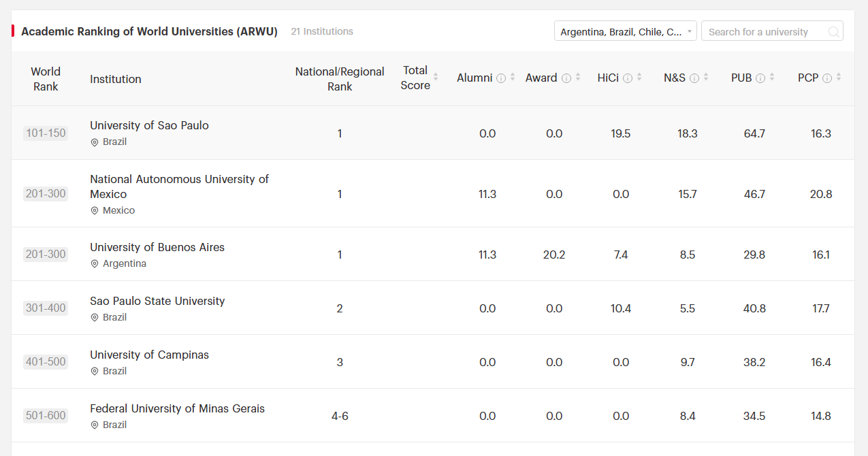Viewport: 868px width, 456px height.
Task: Open the country filter dropdown
Action: (x=625, y=31)
